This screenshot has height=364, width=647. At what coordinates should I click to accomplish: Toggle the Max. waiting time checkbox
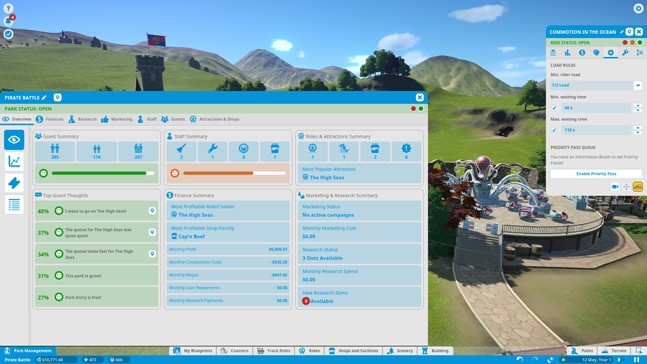pyautogui.click(x=554, y=130)
